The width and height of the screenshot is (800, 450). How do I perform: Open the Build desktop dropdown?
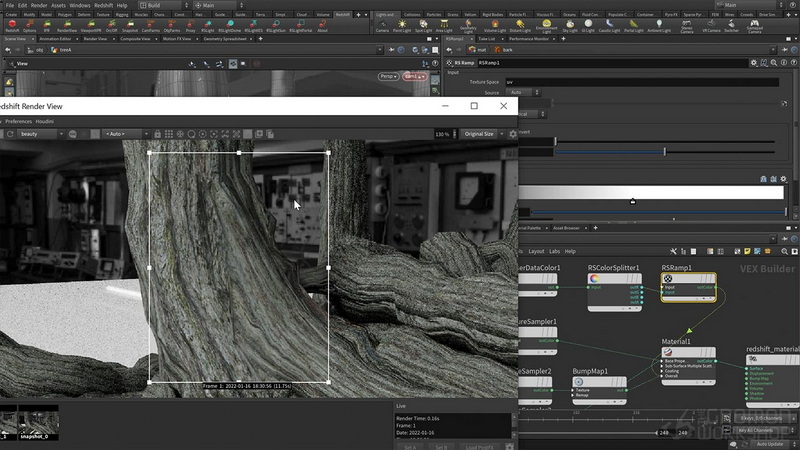[163, 5]
